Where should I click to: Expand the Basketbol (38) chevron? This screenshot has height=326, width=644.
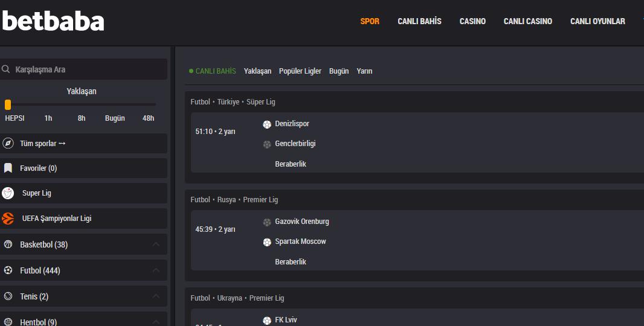click(x=156, y=245)
